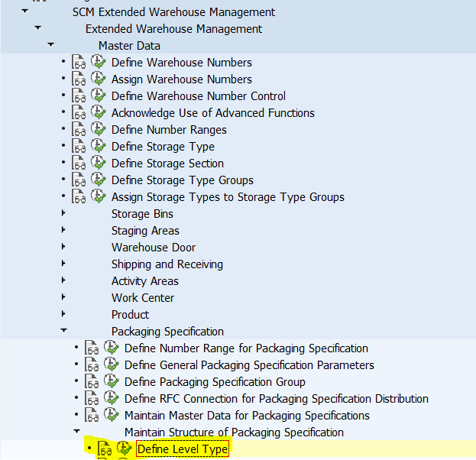Click execute icon for Define Level Type
This screenshot has width=476, height=460.
click(x=125, y=449)
